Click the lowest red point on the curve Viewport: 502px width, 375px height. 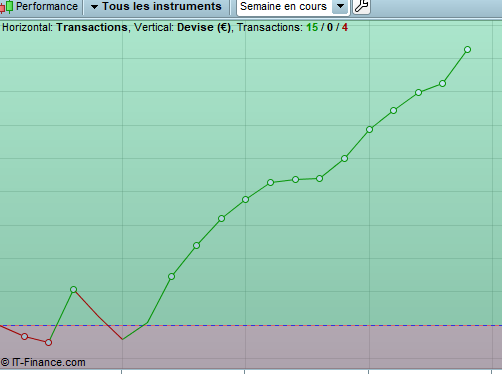tap(48, 342)
